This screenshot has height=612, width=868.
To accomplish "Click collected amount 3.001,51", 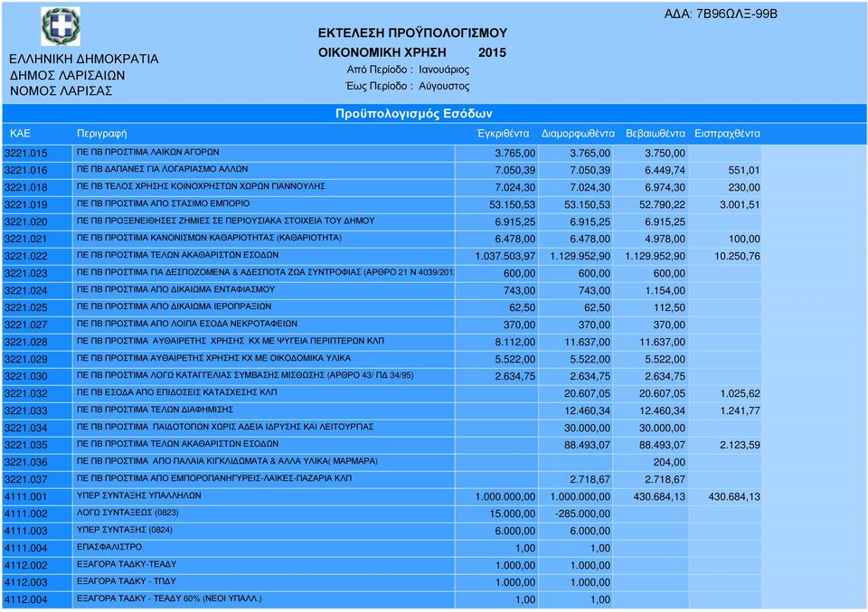I will point(740,204).
